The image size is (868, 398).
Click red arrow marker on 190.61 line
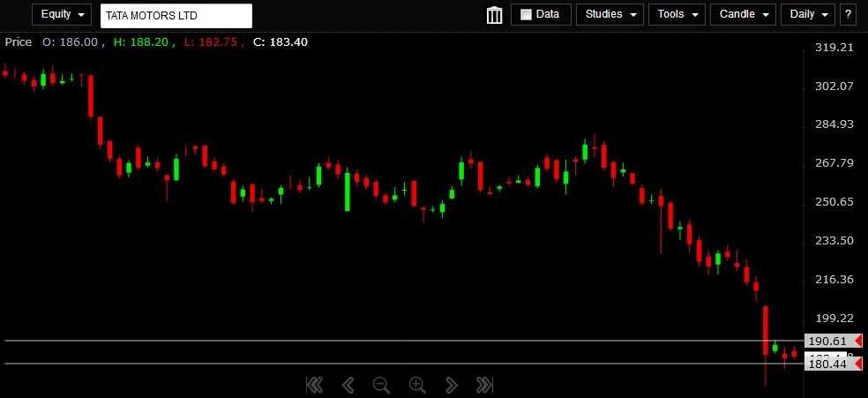pyautogui.click(x=858, y=341)
